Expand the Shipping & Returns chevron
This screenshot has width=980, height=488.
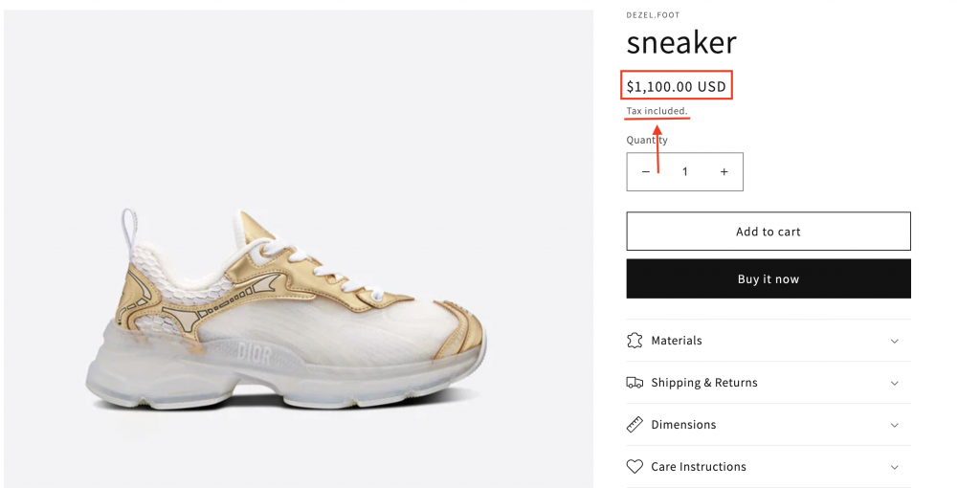coord(895,383)
